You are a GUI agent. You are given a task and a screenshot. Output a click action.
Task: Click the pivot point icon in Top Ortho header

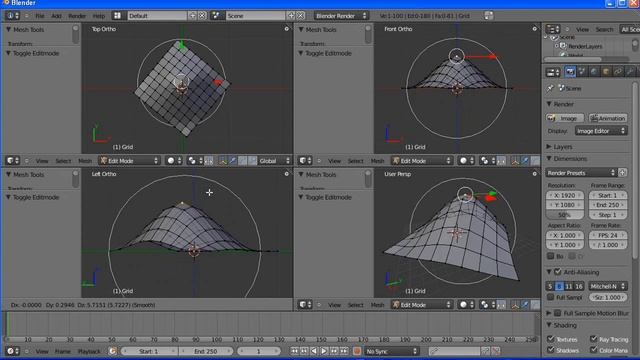194,161
